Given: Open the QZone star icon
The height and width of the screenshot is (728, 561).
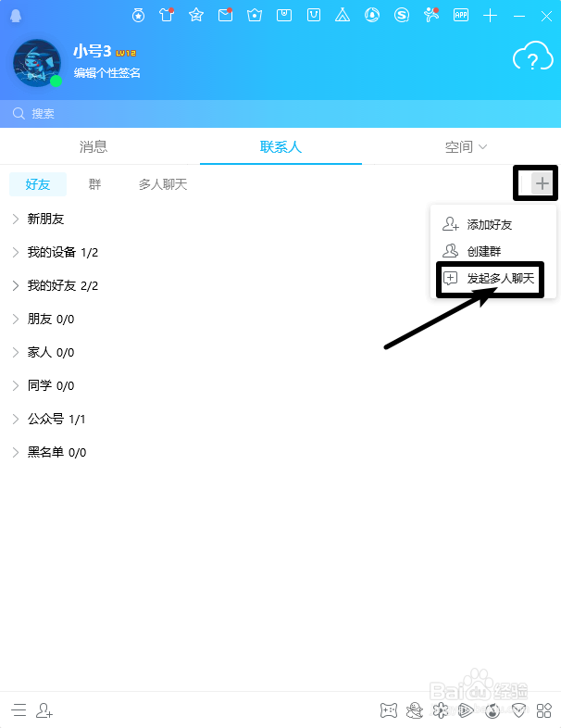Looking at the screenshot, I should tap(196, 16).
